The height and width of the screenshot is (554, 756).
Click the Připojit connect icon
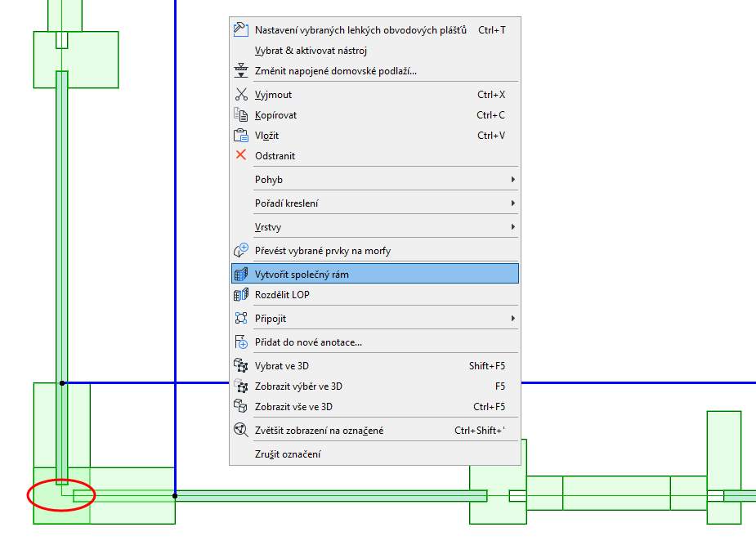[240, 318]
